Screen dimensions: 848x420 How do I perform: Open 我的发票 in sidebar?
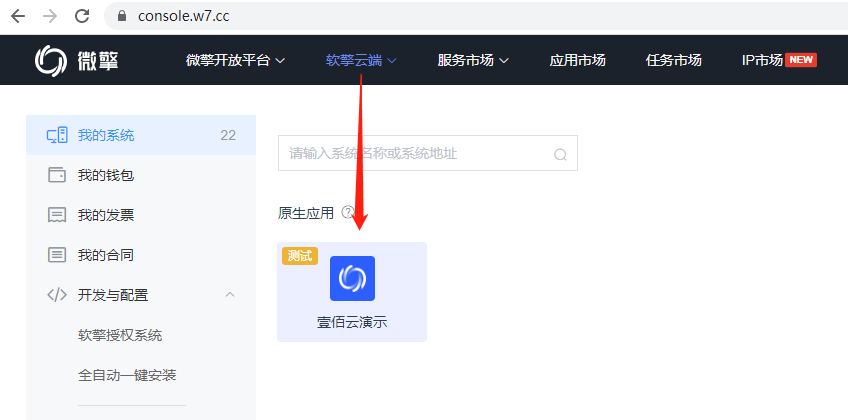(141, 215)
